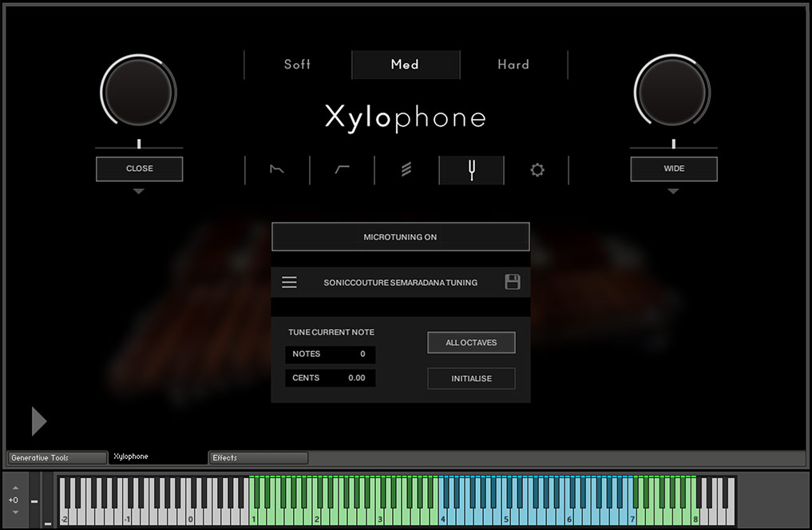812x530 pixels.
Task: Select the Hard mallet option
Action: [x=513, y=65]
